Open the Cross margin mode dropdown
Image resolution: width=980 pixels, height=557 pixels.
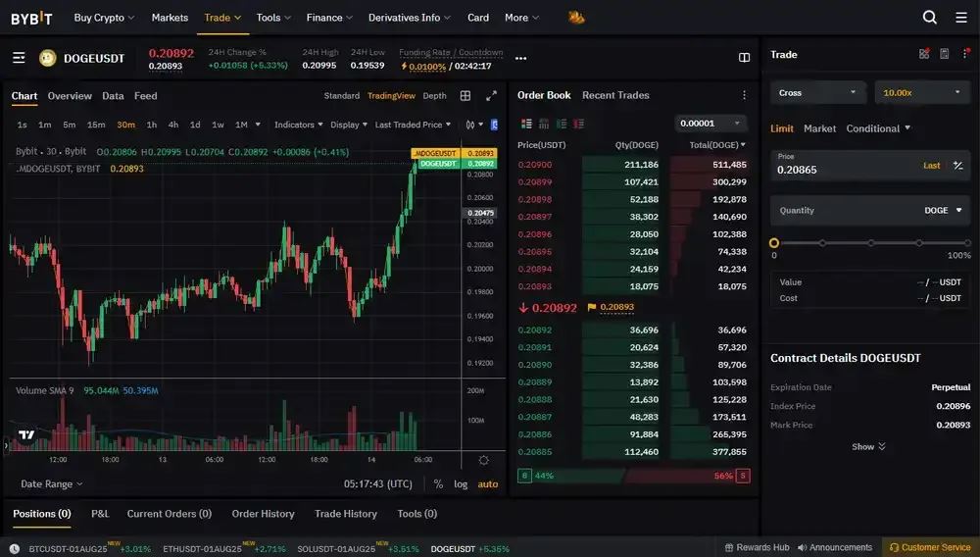[x=817, y=92]
